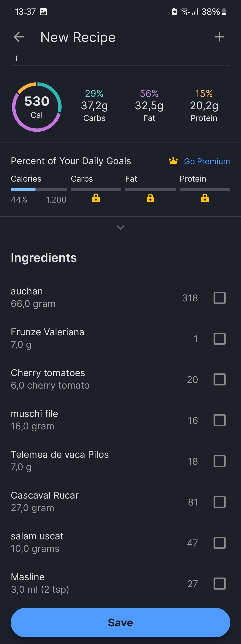
Task: Tap the back arrow icon
Action: [19, 37]
